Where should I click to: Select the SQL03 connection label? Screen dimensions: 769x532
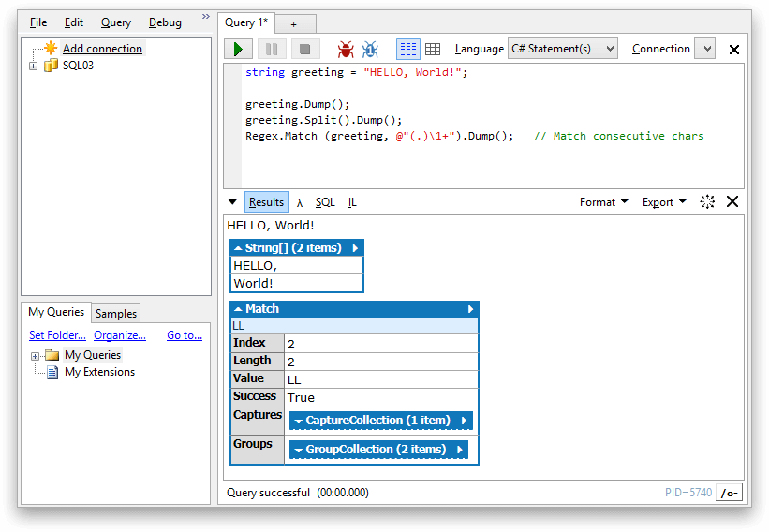(78, 66)
